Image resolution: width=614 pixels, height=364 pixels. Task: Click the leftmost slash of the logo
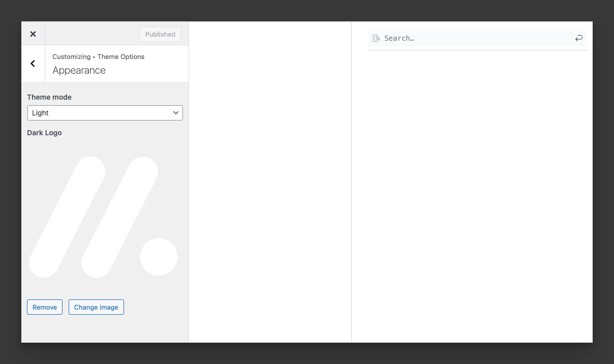68,217
